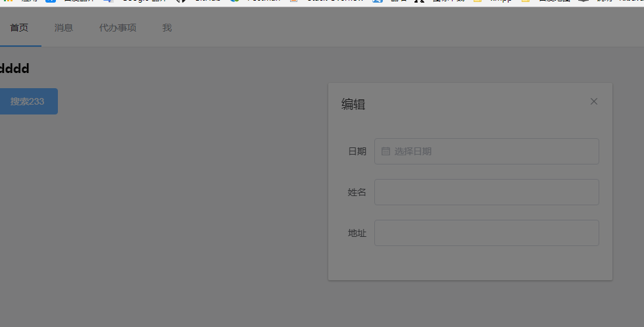
Task: Click the calendar icon in date field
Action: click(x=385, y=151)
